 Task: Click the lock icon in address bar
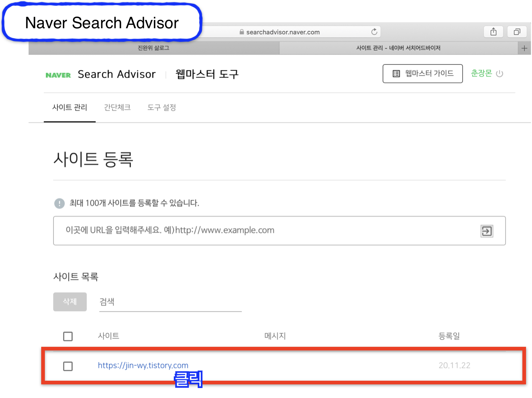pos(242,32)
